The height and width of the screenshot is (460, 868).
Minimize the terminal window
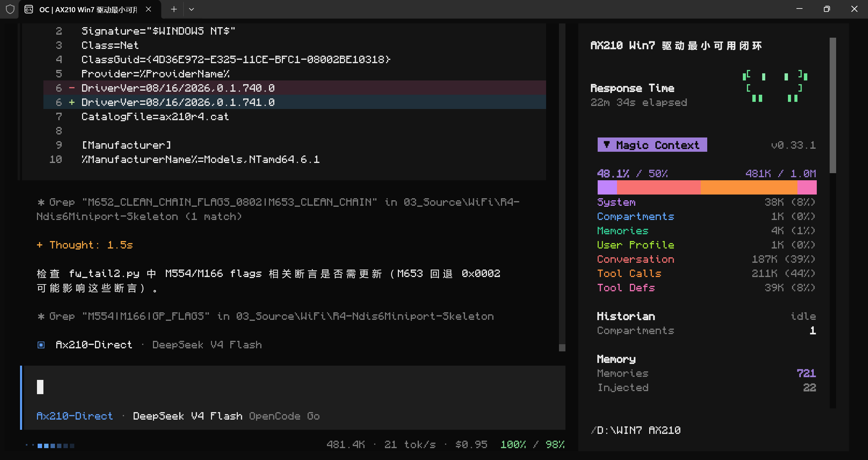click(x=799, y=9)
